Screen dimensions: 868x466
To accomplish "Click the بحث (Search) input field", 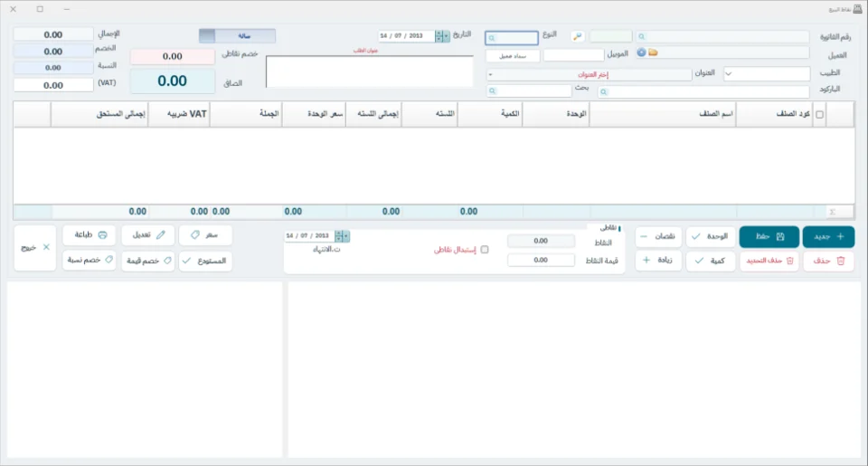I will [529, 90].
